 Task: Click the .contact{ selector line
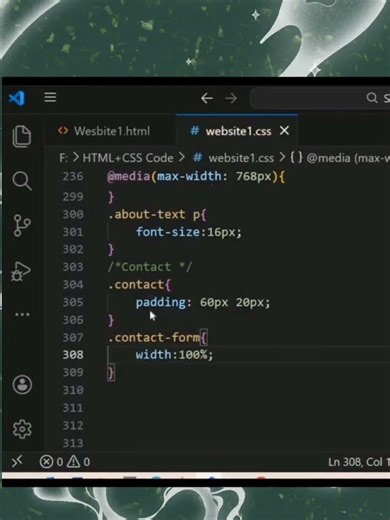139,285
